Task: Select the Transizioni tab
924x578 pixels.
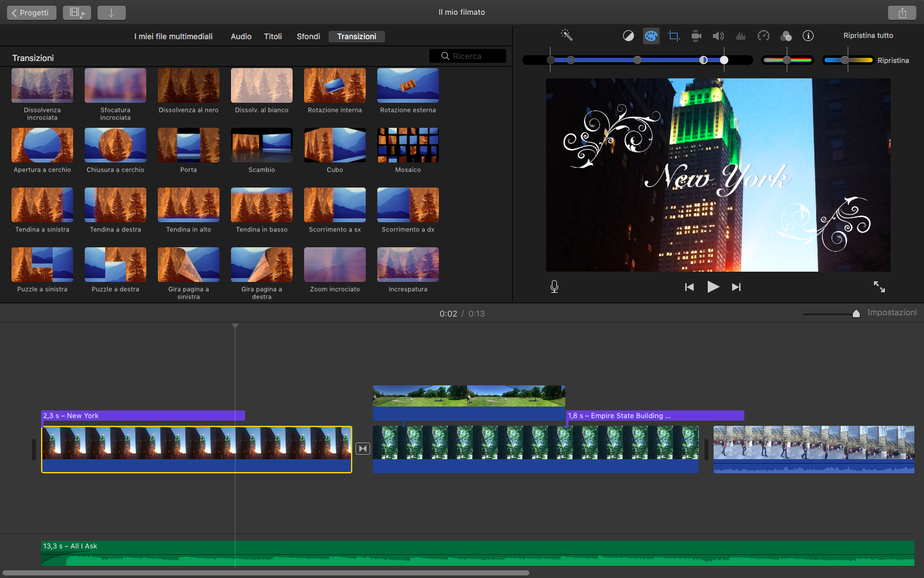Action: (x=357, y=37)
